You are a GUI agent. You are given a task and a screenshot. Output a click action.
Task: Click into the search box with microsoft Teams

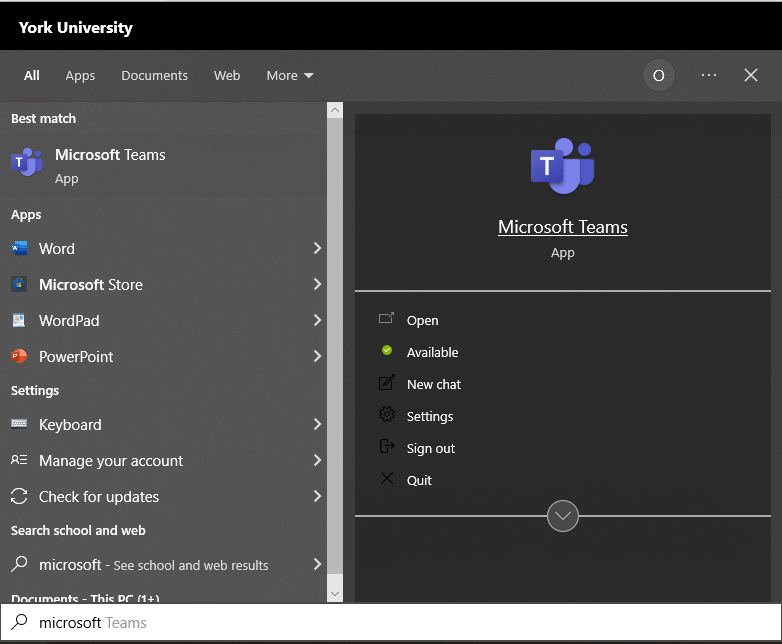pos(391,622)
